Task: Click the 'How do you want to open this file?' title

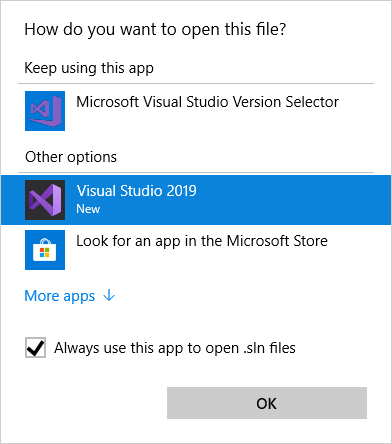Action: (155, 29)
